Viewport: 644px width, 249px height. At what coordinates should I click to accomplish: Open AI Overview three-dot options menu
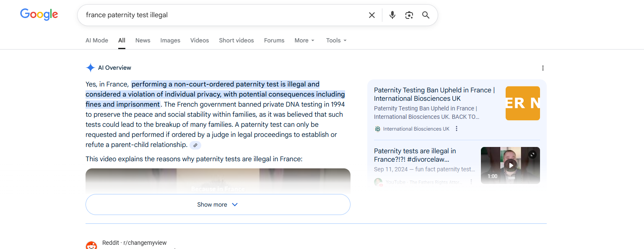[543, 68]
